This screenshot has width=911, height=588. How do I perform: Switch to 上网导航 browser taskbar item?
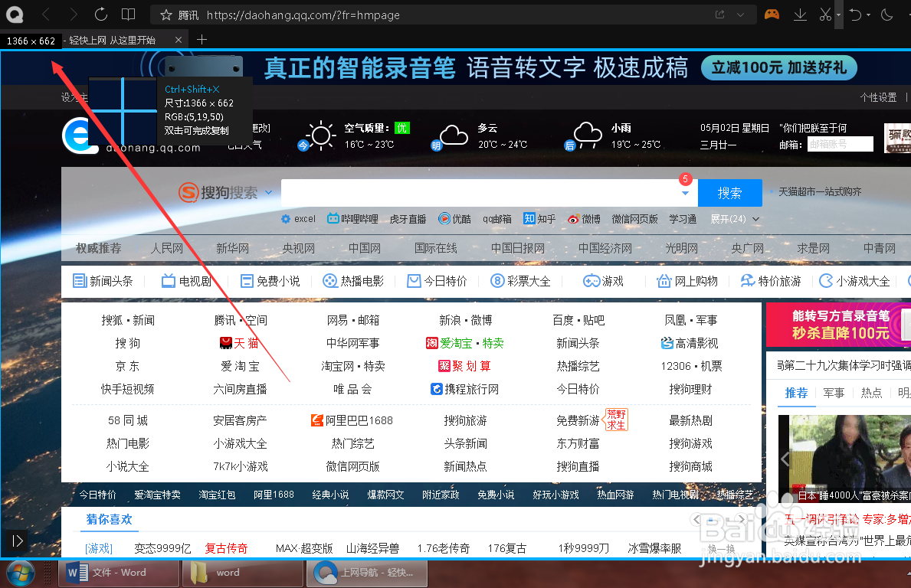point(367,573)
